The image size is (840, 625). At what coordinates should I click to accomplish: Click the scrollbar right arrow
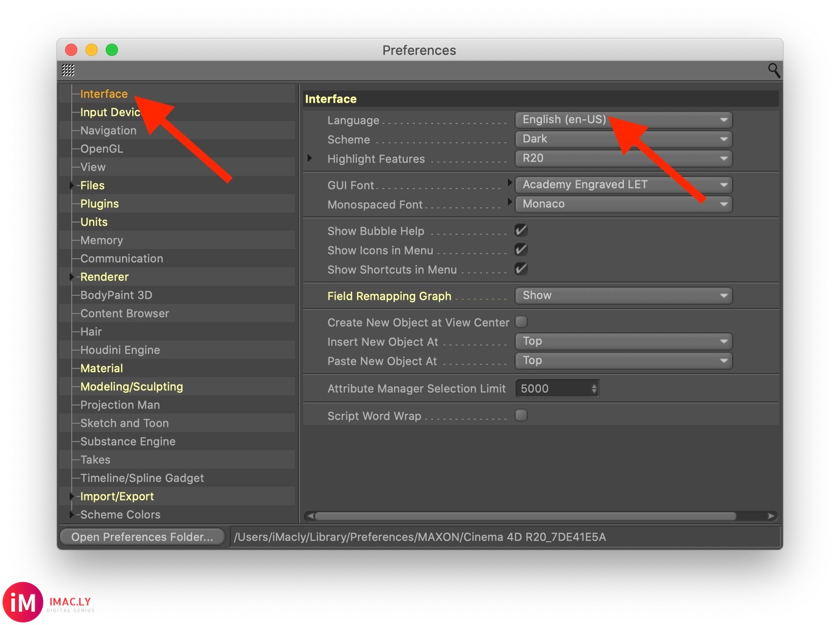tap(771, 516)
